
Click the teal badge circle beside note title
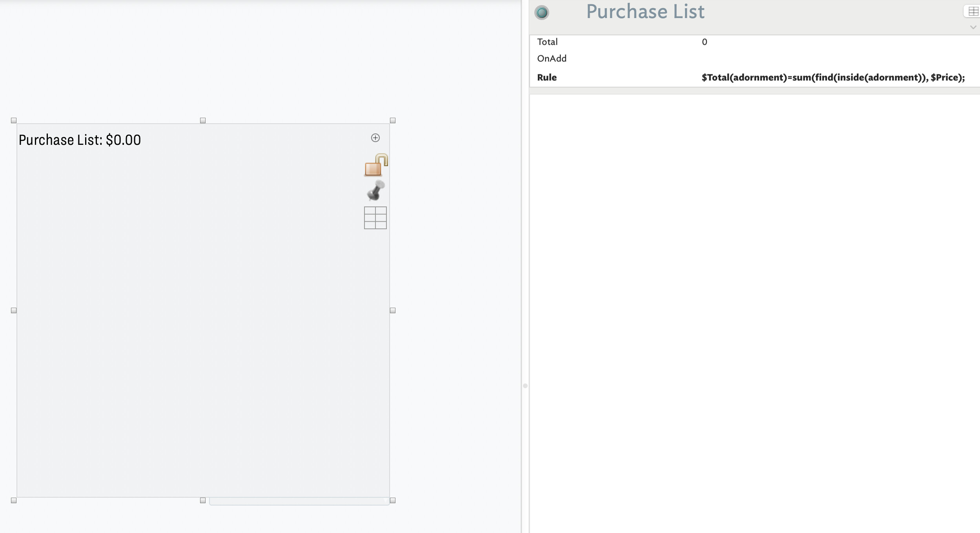click(542, 13)
